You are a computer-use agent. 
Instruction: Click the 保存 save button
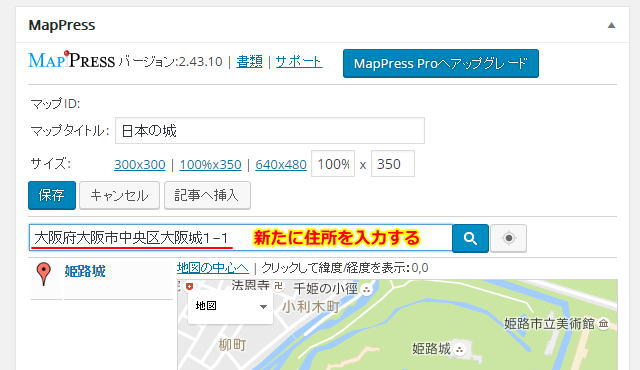pyautogui.click(x=52, y=195)
